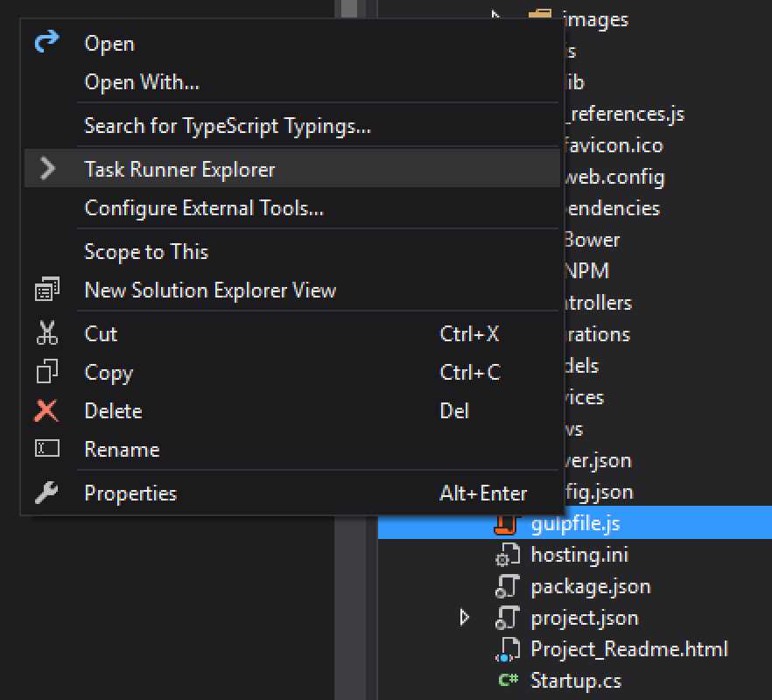Click the red Delete X icon
Image resolution: width=772 pixels, height=700 pixels.
tap(46, 410)
